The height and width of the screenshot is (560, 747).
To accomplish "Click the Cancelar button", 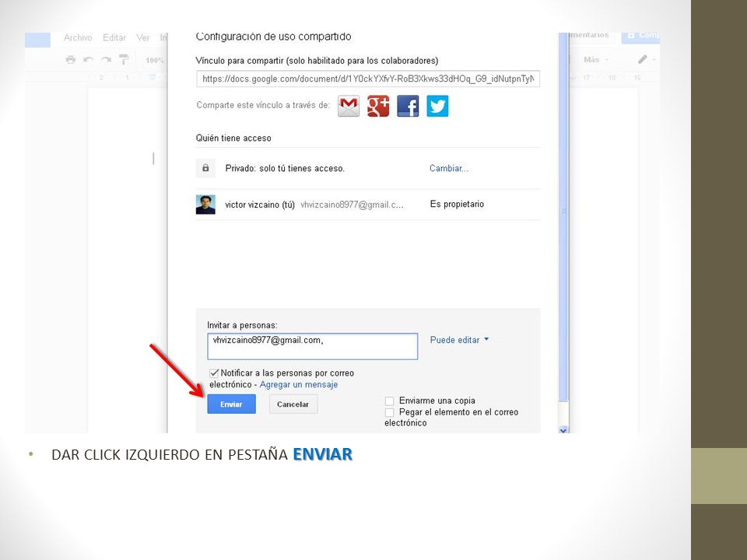I will [293, 404].
